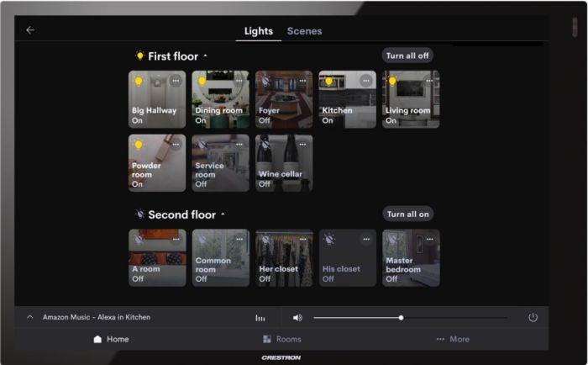Viewport: 588px width, 365px height.
Task: Collapse the First floor section caret
Action: (x=205, y=56)
